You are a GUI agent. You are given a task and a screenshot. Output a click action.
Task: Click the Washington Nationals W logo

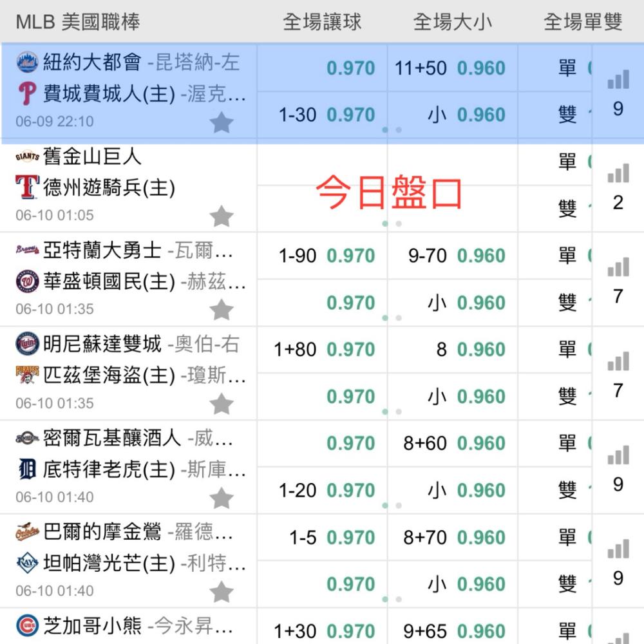(27, 281)
